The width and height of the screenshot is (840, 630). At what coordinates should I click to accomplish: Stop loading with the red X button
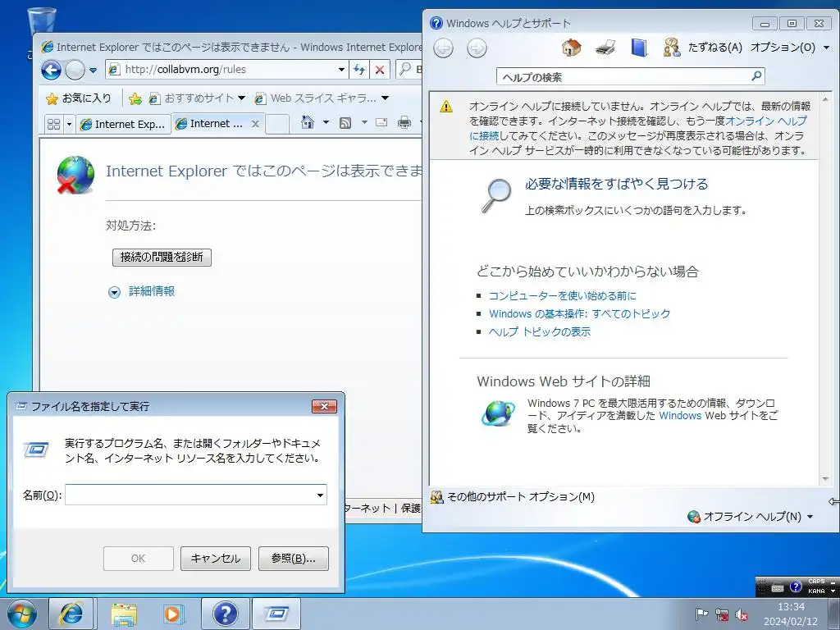(379, 69)
